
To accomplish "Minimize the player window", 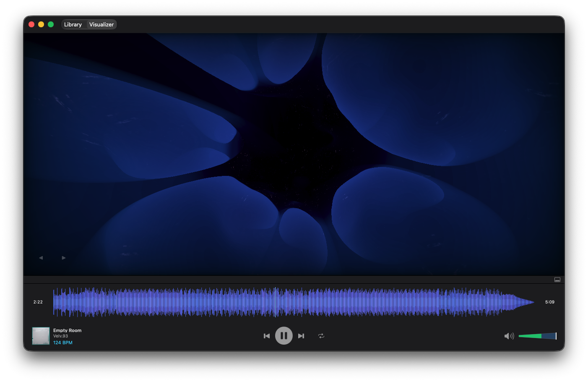I will [41, 24].
